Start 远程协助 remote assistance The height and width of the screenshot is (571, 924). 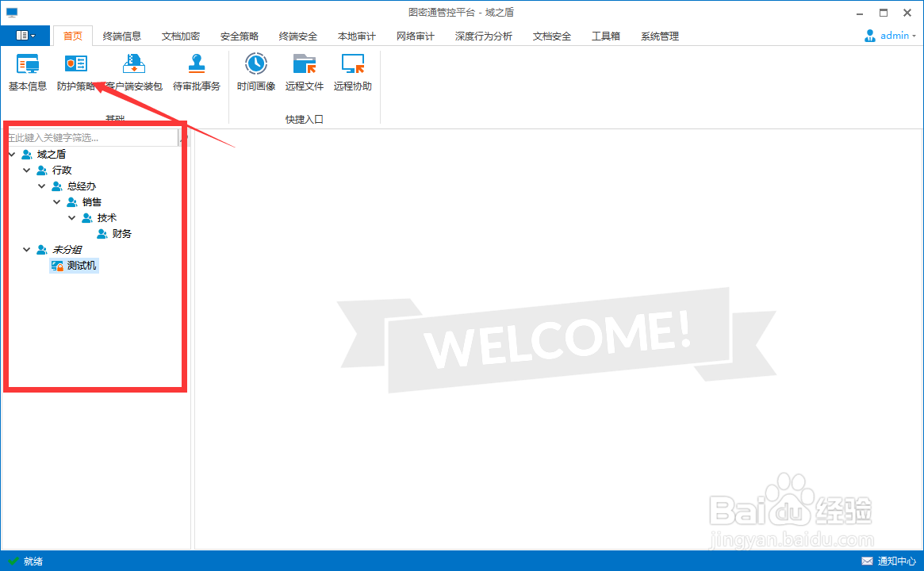(x=351, y=71)
